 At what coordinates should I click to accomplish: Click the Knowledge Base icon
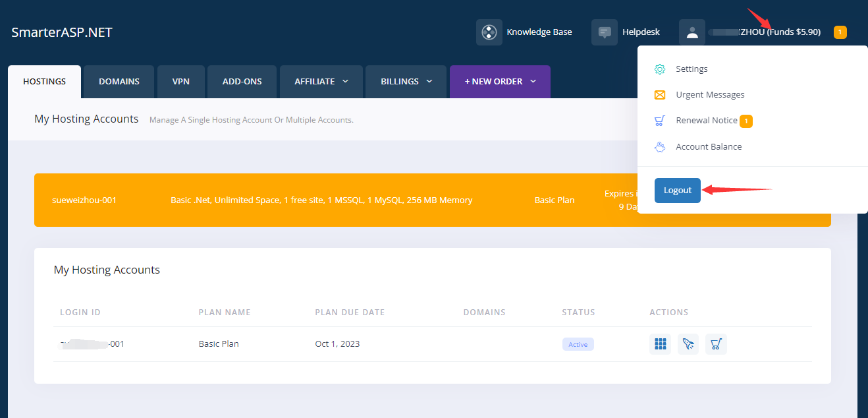pos(489,32)
